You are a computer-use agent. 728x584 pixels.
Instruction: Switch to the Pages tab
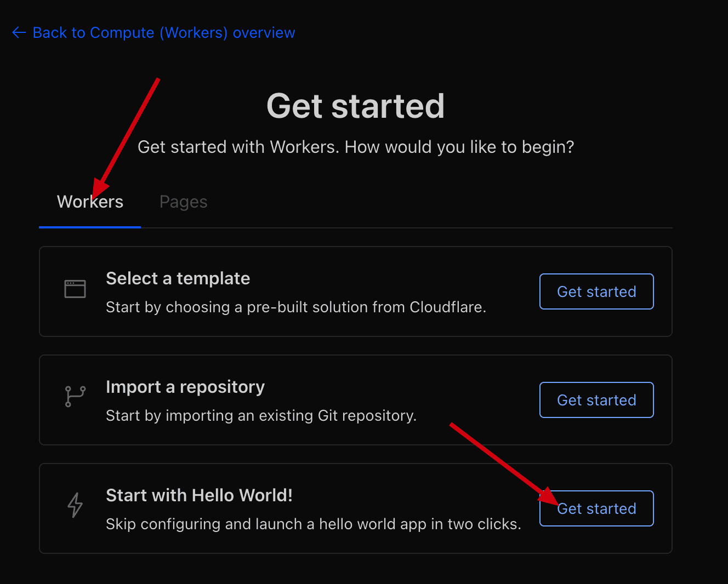coord(183,202)
